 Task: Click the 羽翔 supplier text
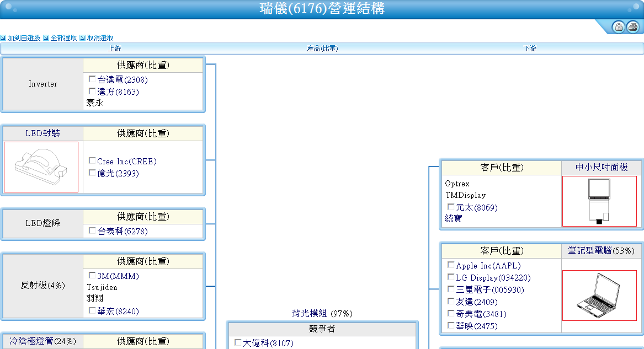click(x=95, y=299)
